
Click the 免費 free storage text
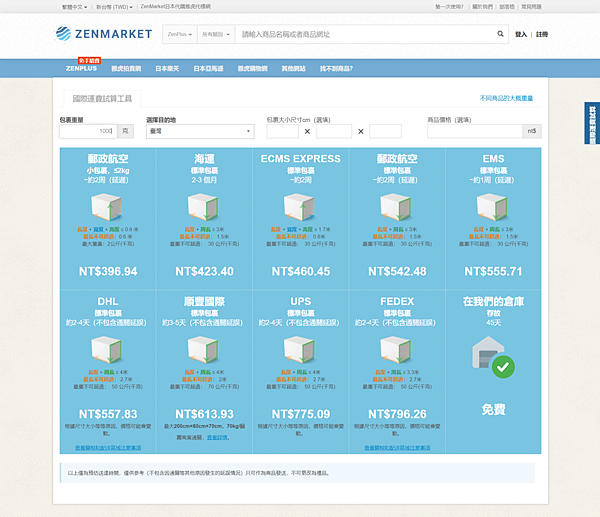(493, 410)
